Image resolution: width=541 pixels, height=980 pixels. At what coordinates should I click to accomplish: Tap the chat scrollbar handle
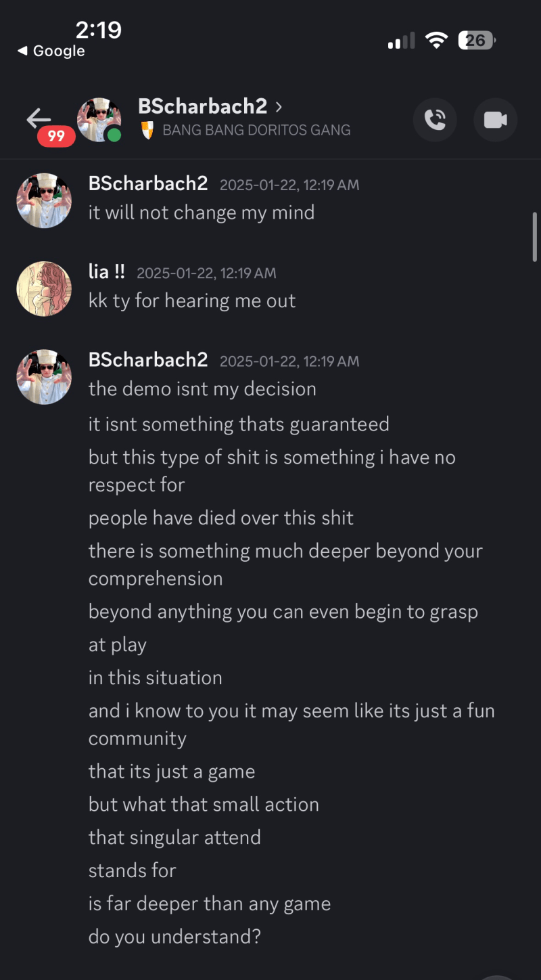pos(534,237)
